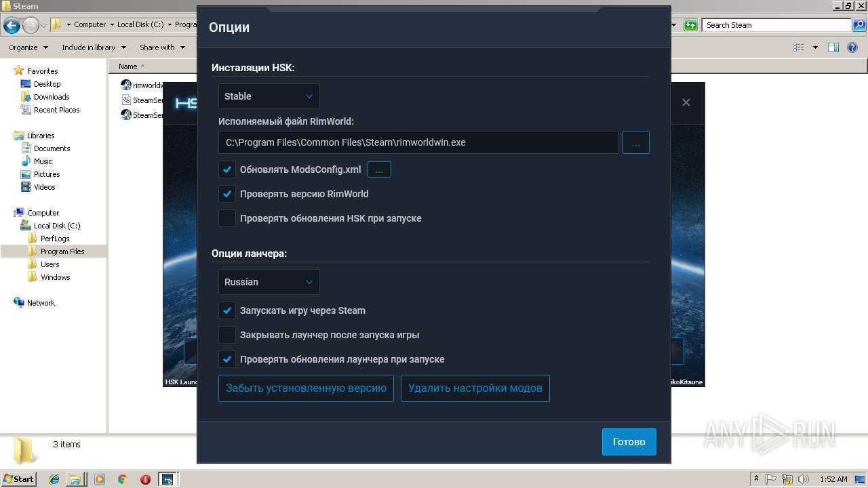Screen dimensions: 868x488
Task: Toggle the preview pane icon
Action: tap(833, 47)
